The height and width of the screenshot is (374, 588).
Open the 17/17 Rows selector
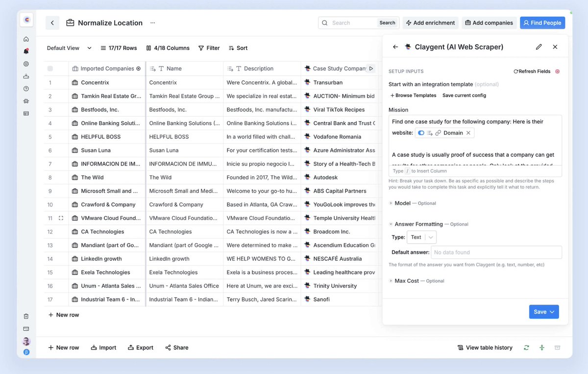click(119, 48)
